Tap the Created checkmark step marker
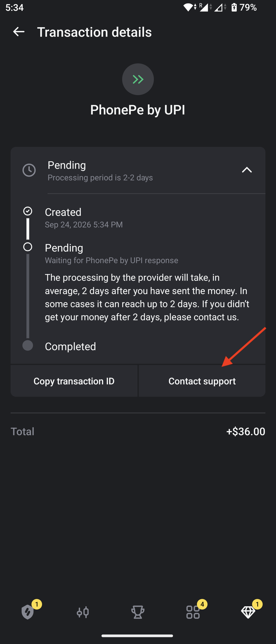The width and height of the screenshot is (276, 644). click(x=28, y=211)
